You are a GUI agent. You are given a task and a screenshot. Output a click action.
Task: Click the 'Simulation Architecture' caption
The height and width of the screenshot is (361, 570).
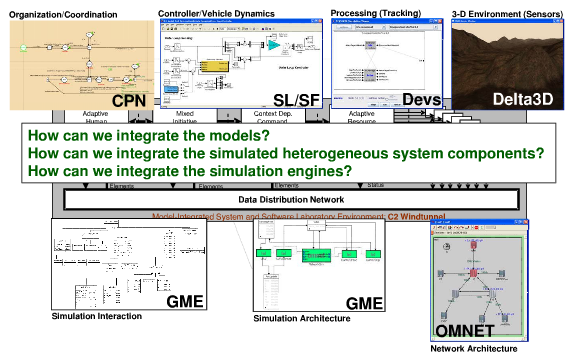point(302,318)
